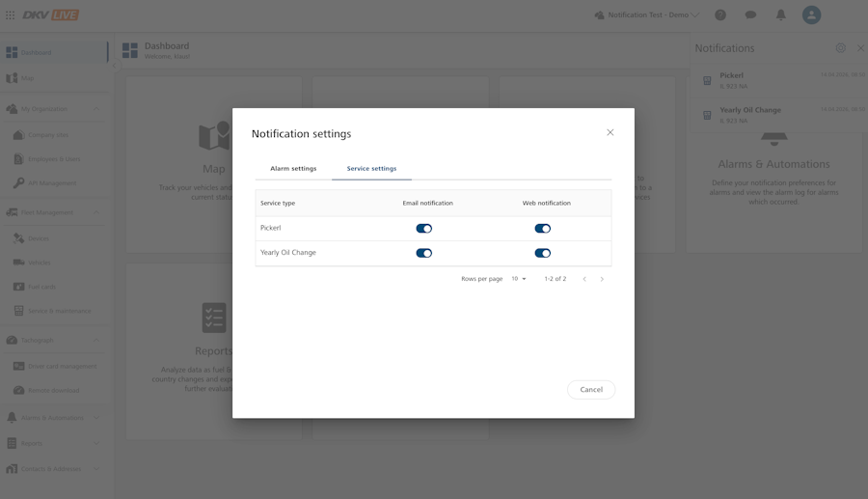Click the Email notification column header
This screenshot has height=499, width=868.
[428, 204]
